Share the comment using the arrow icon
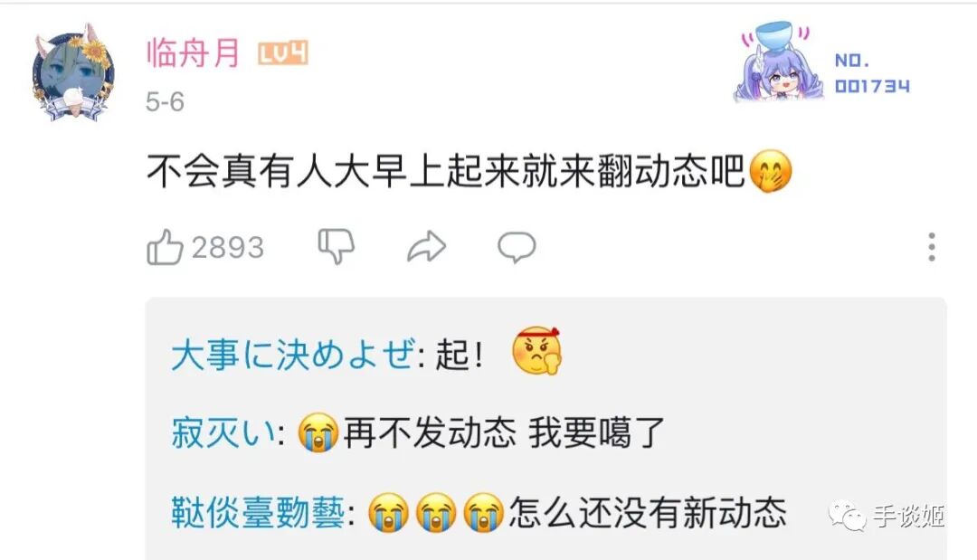The image size is (977, 560). [x=427, y=247]
